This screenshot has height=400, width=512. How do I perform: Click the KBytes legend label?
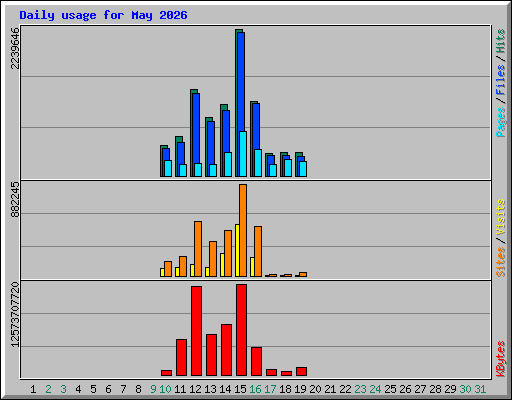tap(500, 359)
